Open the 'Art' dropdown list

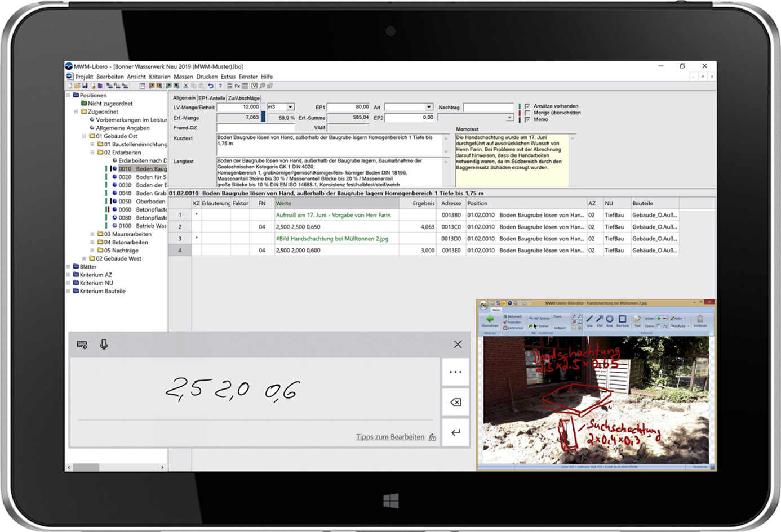429,107
